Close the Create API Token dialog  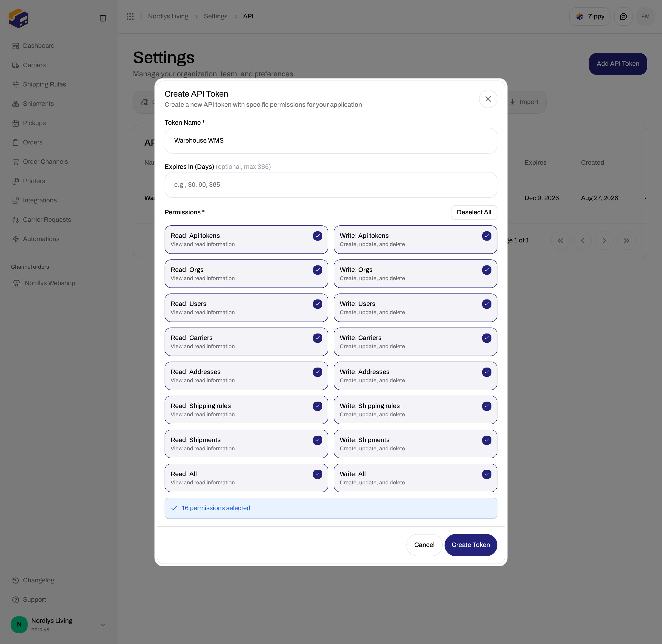tap(488, 99)
